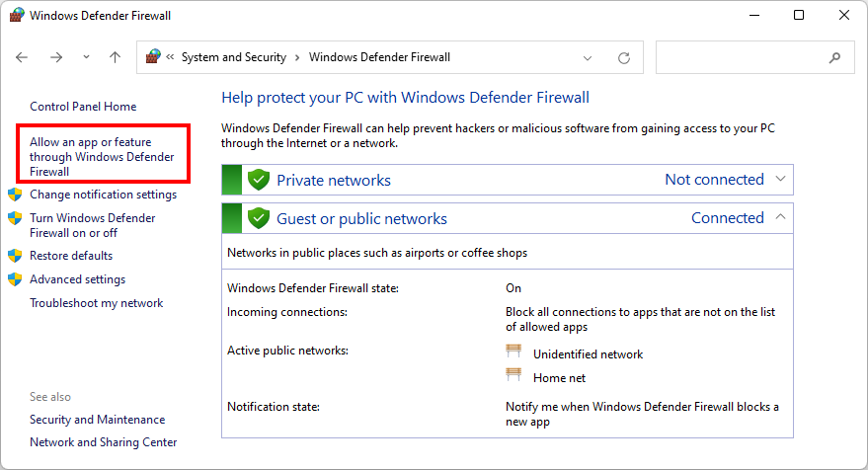Open the address bar history dropdown
The image size is (868, 470).
(x=589, y=57)
